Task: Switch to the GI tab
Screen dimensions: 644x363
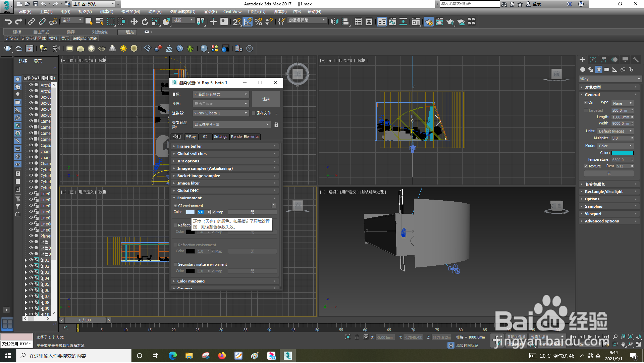Action: click(x=205, y=137)
